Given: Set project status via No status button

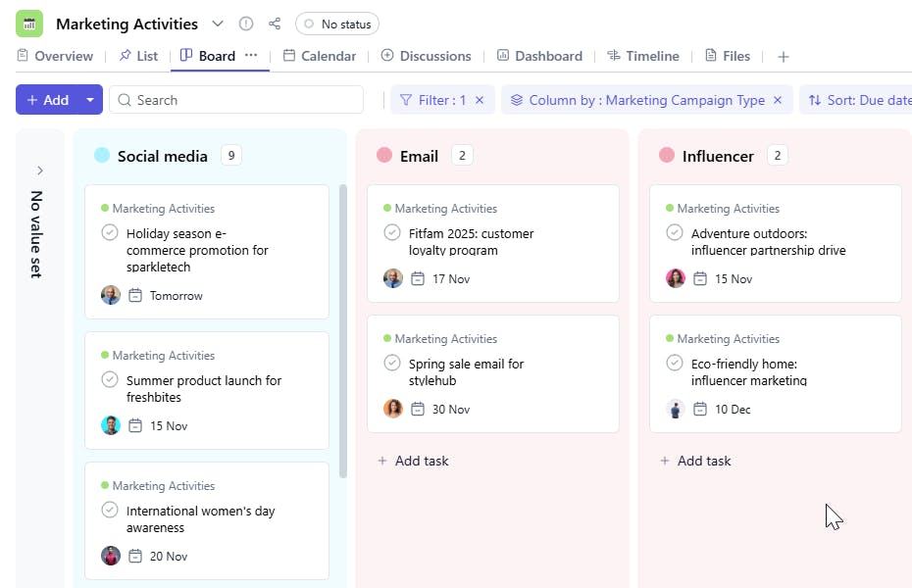Looking at the screenshot, I should [x=337, y=24].
